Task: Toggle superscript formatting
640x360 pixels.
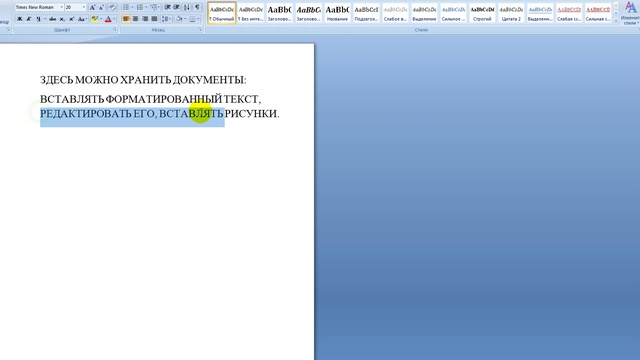Action: (72, 19)
